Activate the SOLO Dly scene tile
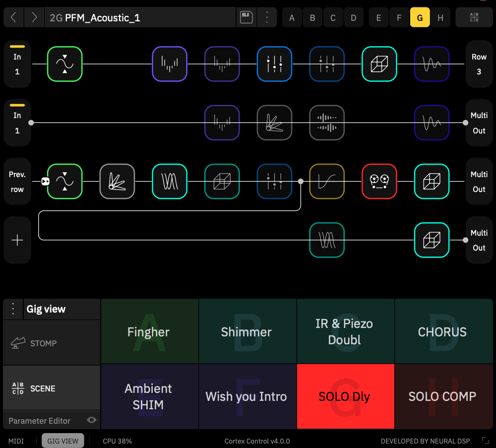 click(x=345, y=396)
